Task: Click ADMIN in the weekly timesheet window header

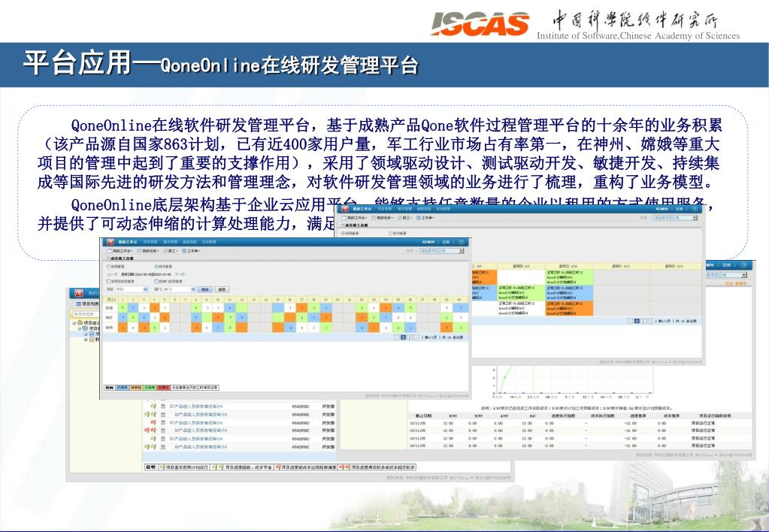Action: pos(662,209)
